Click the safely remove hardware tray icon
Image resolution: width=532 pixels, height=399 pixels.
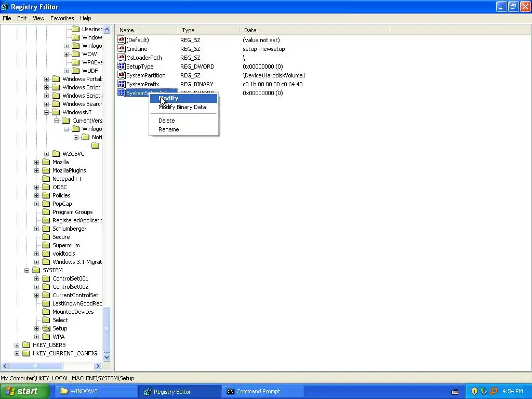coord(484,391)
